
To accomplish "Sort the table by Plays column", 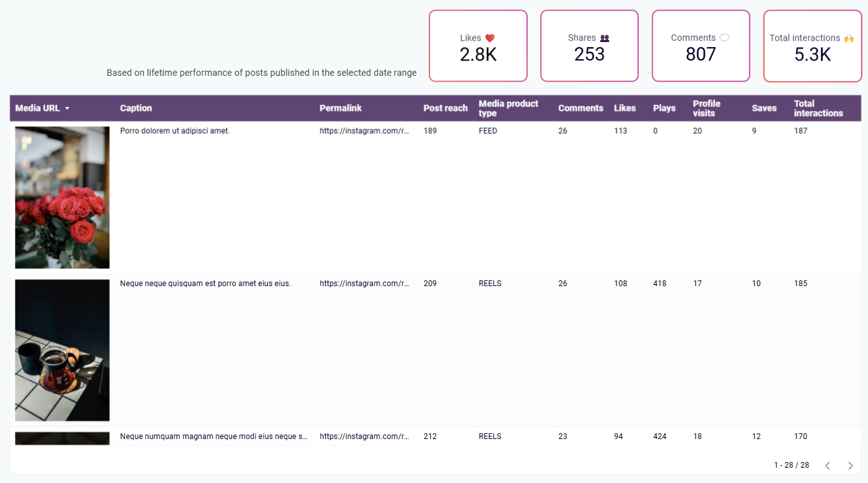I will (x=664, y=108).
